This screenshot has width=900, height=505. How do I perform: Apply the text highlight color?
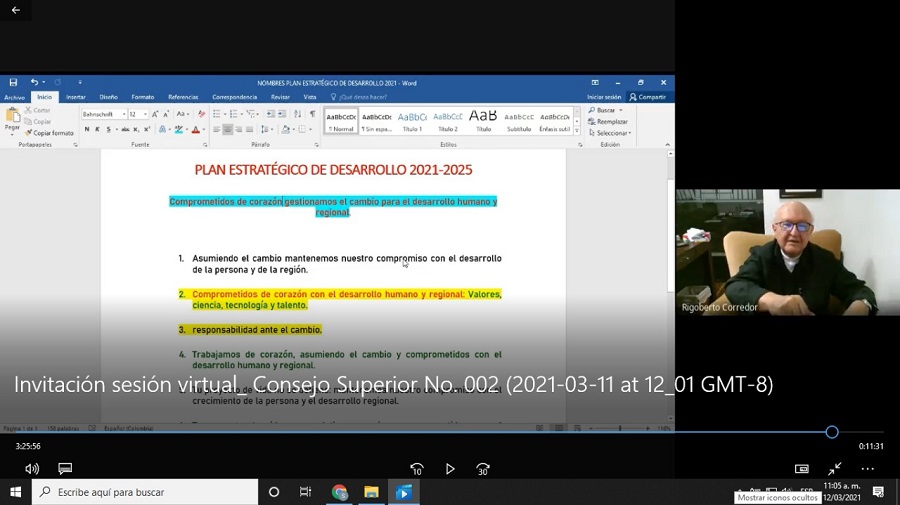coord(179,130)
